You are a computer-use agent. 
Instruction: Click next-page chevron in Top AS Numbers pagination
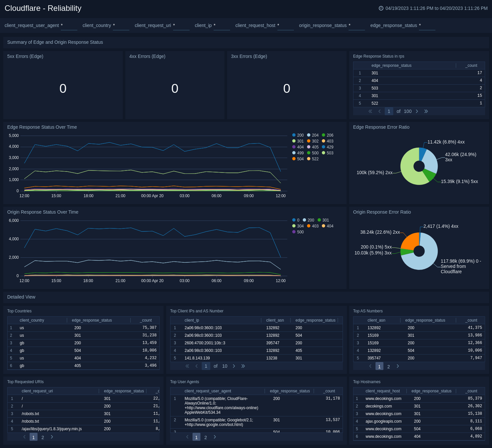point(398,366)
